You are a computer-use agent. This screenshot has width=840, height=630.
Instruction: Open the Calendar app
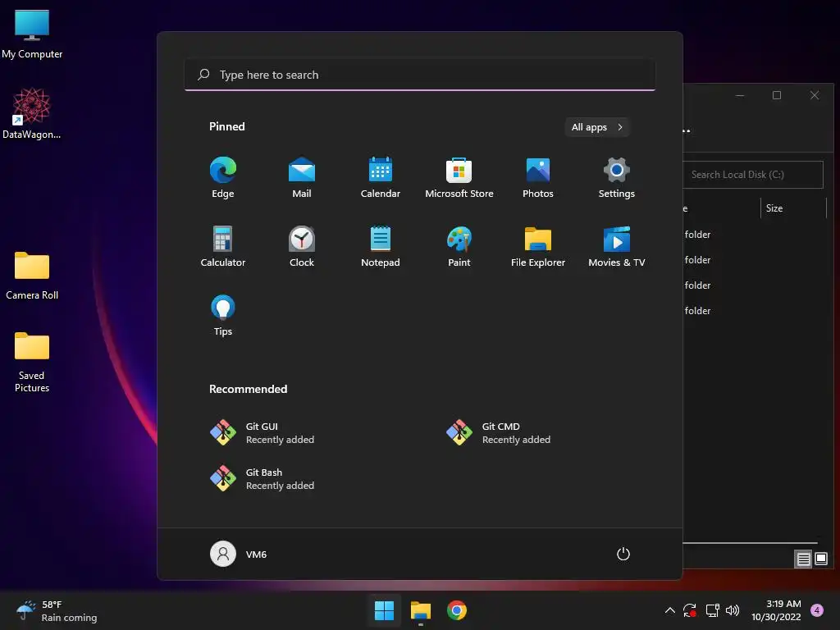click(x=381, y=177)
